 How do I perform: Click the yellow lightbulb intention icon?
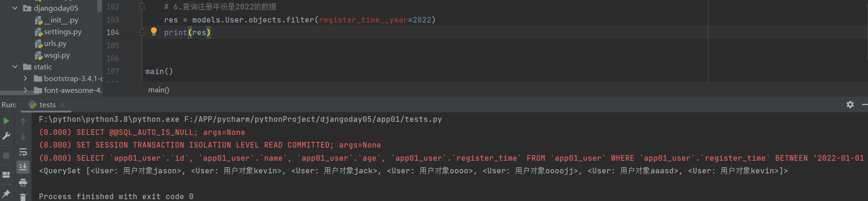pyautogui.click(x=154, y=31)
